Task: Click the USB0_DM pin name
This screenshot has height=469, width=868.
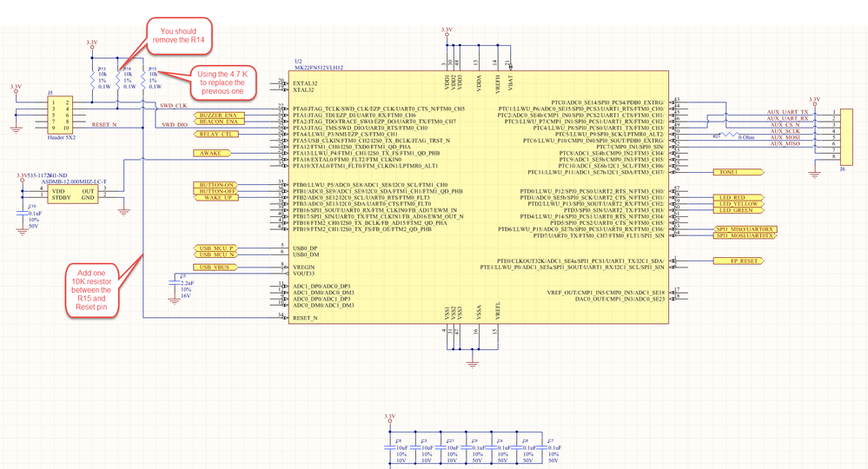Action: tap(305, 254)
